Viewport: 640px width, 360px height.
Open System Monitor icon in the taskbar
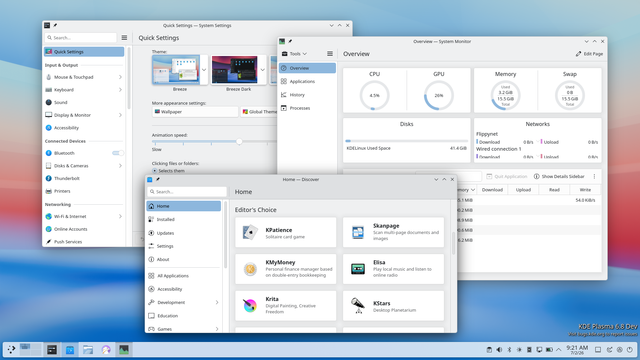point(124,349)
